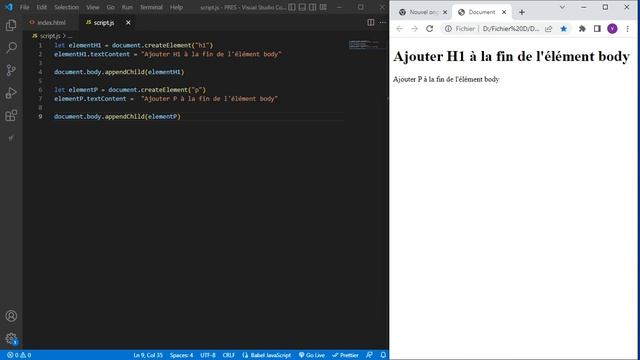Open the Help menu
The width and height of the screenshot is (640, 360).
click(x=176, y=7)
